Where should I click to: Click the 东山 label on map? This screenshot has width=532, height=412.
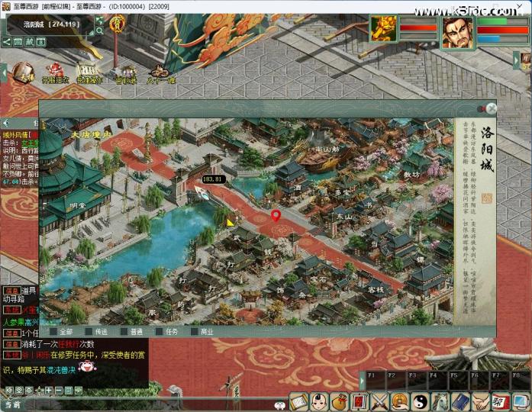click(x=344, y=217)
